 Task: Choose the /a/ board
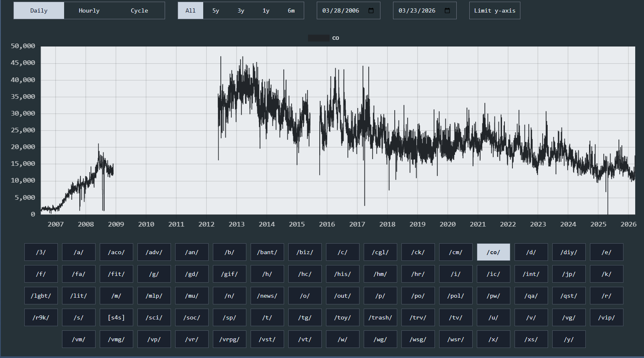click(x=79, y=252)
